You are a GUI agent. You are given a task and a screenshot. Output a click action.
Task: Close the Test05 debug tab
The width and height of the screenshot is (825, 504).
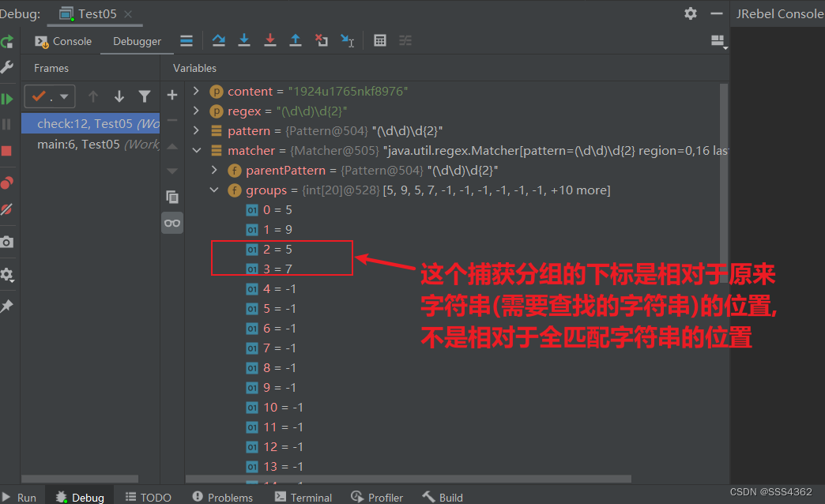pos(128,14)
